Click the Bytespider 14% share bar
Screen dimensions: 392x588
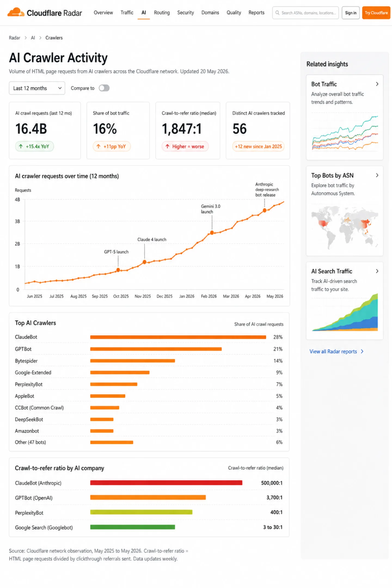(x=133, y=361)
